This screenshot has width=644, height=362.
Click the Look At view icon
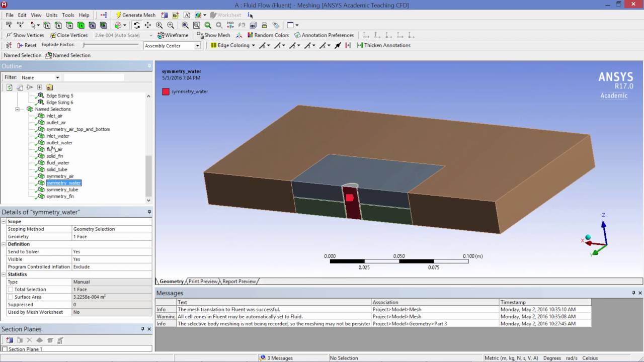[253, 25]
